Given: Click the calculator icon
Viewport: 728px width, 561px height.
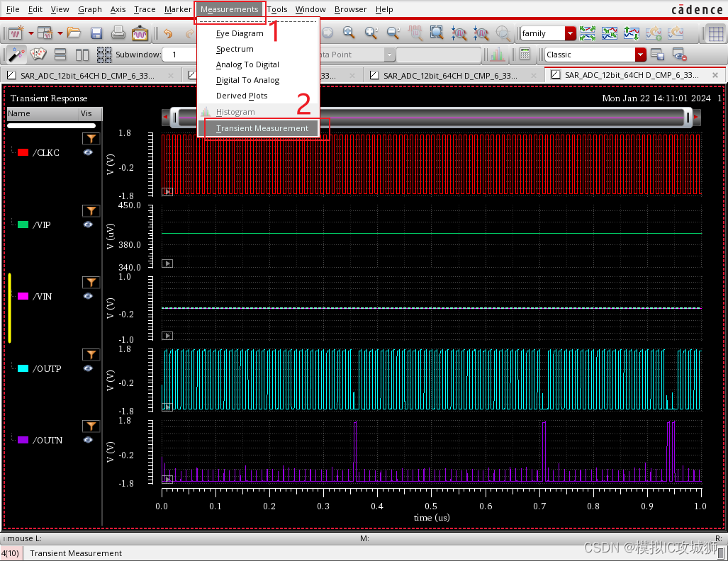Looking at the screenshot, I should coord(525,55).
